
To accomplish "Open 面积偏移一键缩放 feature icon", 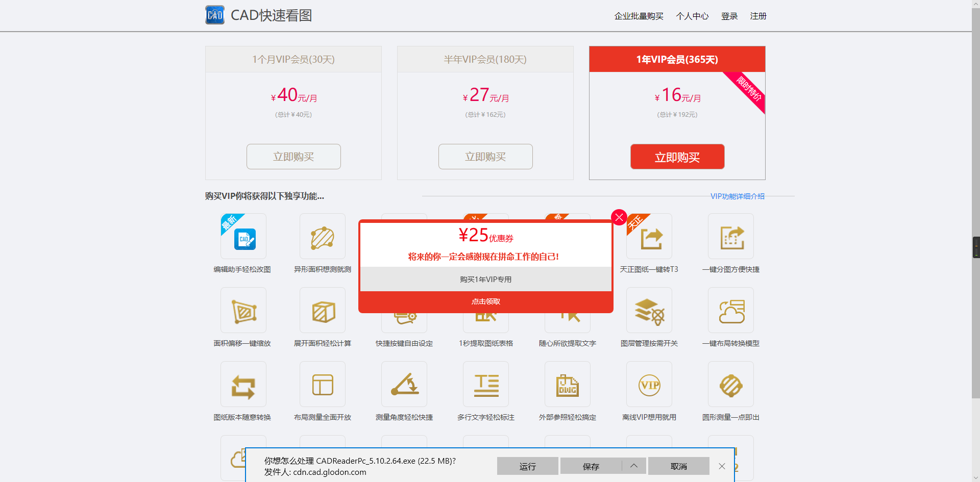I will (243, 310).
